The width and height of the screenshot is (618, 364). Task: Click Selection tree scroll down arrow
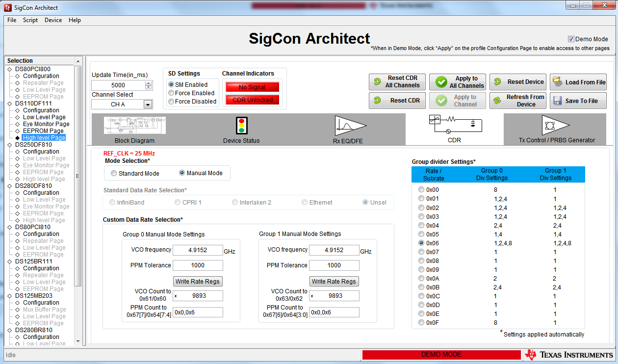77,341
